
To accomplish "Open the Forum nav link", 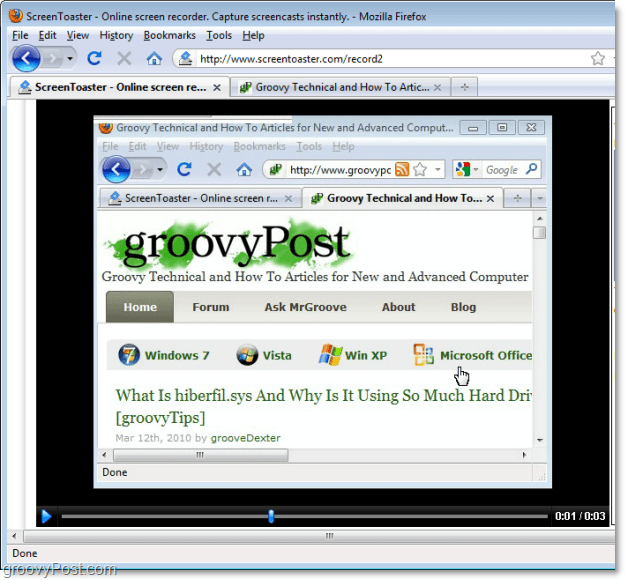I will 210,307.
